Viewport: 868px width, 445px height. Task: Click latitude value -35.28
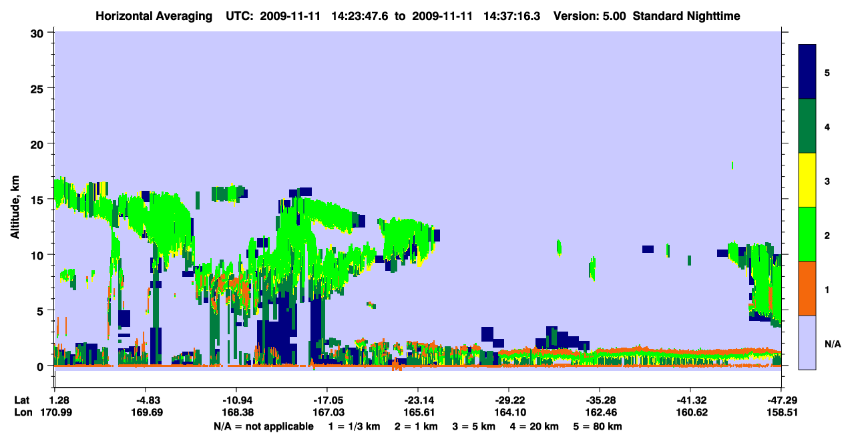coord(600,400)
